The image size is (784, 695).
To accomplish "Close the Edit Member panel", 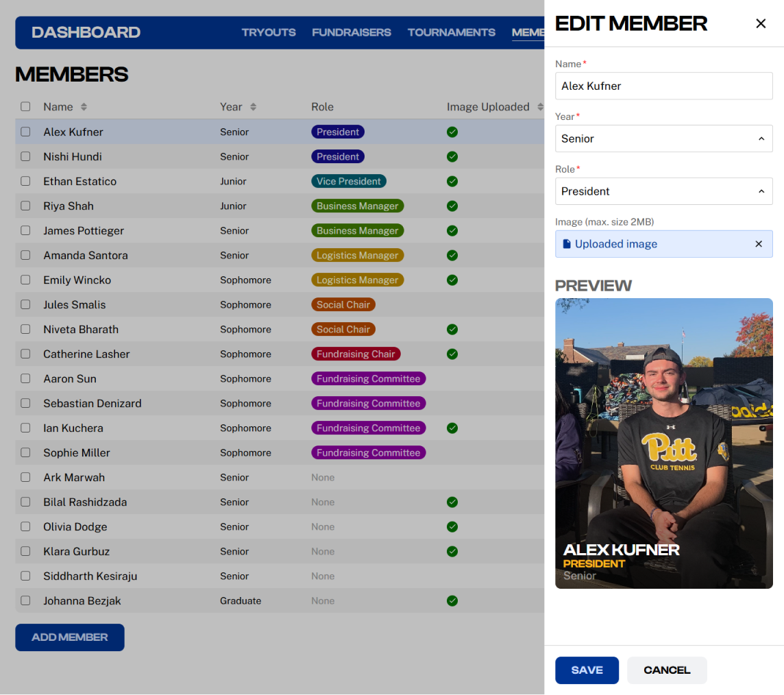I will [761, 23].
